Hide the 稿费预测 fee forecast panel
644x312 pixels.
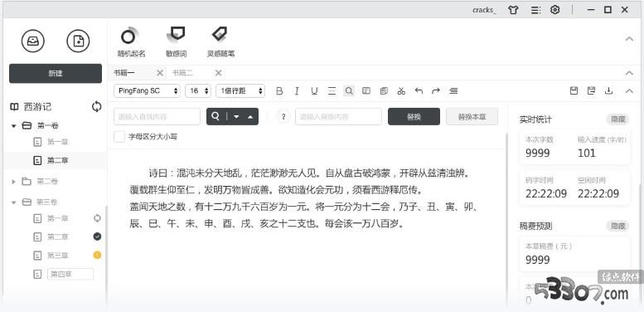pyautogui.click(x=617, y=226)
